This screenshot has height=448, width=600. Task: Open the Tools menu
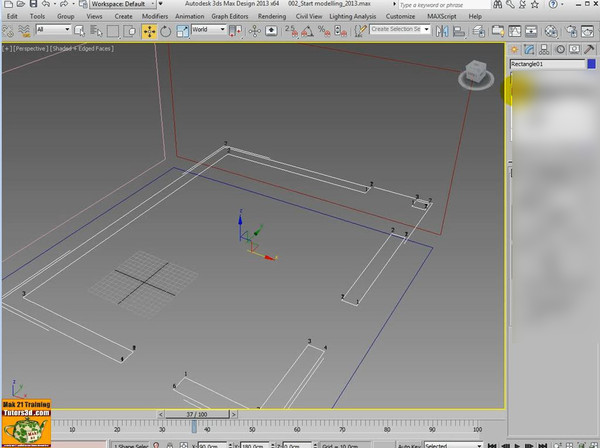click(38, 16)
